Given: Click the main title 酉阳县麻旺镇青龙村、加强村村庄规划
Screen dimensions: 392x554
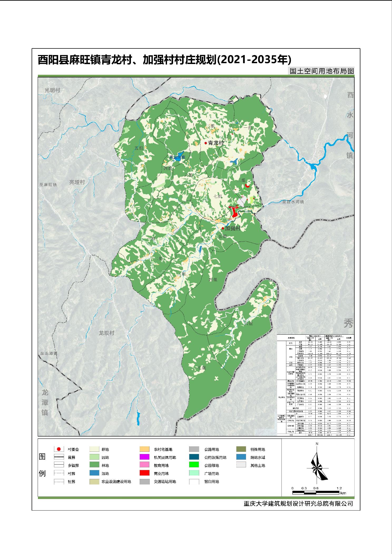Looking at the screenshot, I should [x=127, y=60].
